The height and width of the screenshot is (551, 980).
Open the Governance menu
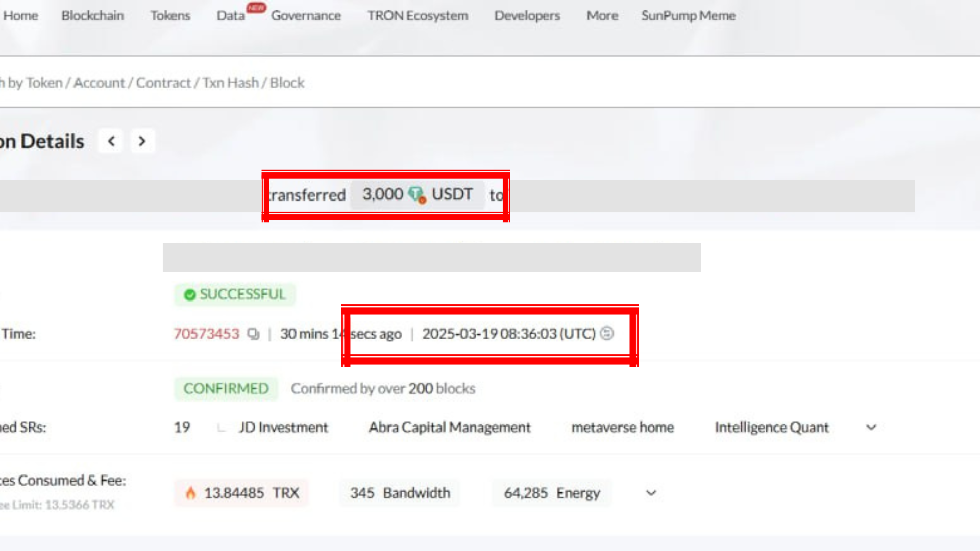click(306, 16)
